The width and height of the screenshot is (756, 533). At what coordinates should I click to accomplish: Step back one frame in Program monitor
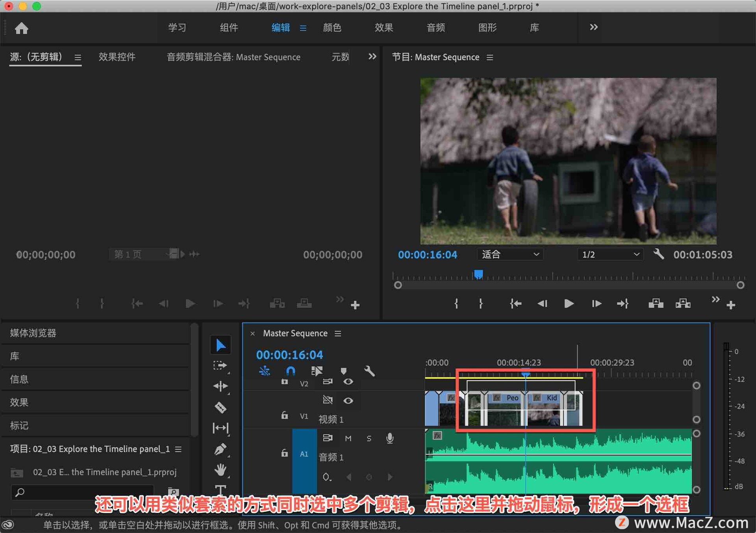[542, 304]
